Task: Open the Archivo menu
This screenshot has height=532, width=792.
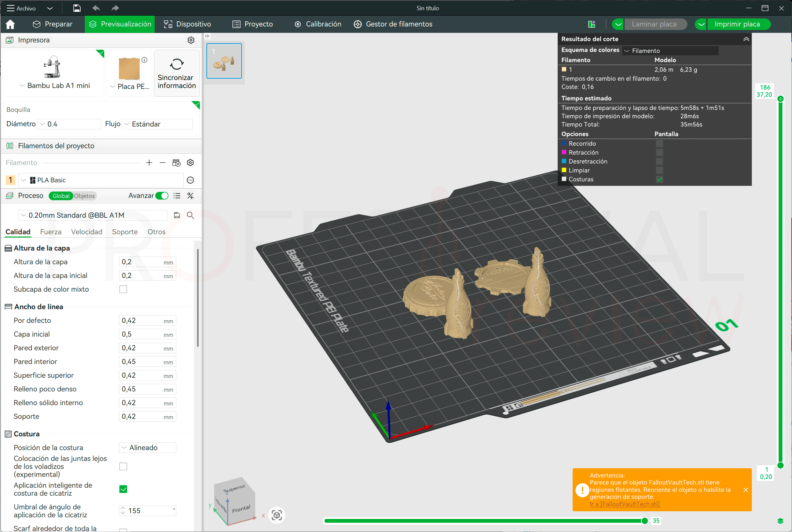Action: click(x=21, y=8)
